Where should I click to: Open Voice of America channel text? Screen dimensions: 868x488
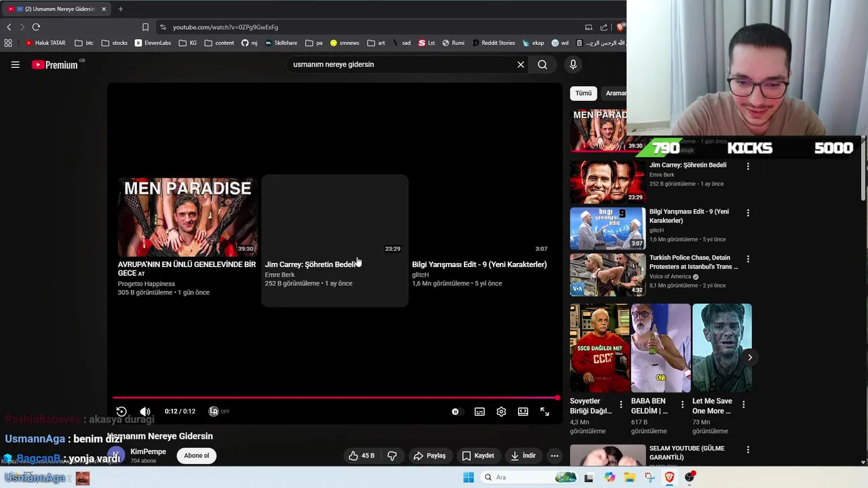(670, 277)
